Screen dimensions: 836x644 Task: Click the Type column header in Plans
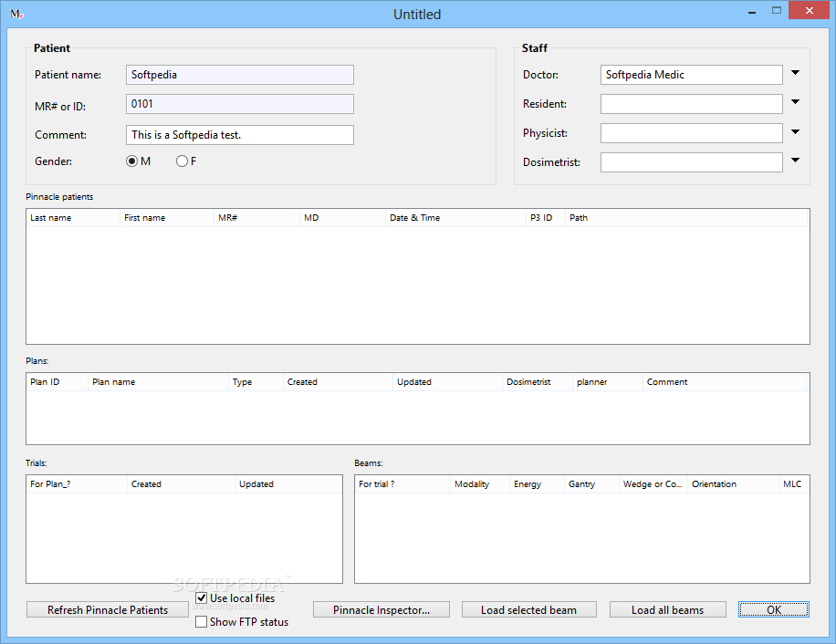pyautogui.click(x=256, y=381)
